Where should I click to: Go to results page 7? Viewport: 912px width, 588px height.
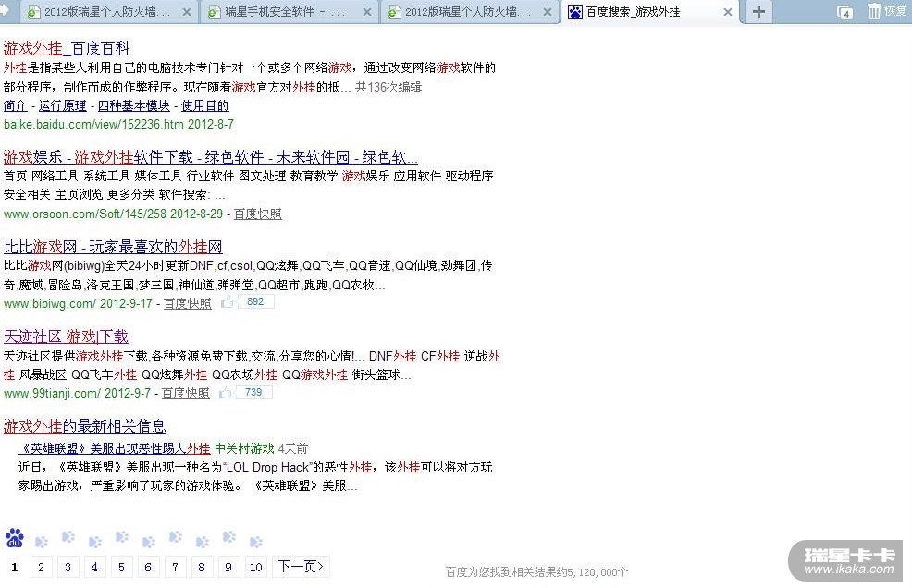click(x=175, y=567)
